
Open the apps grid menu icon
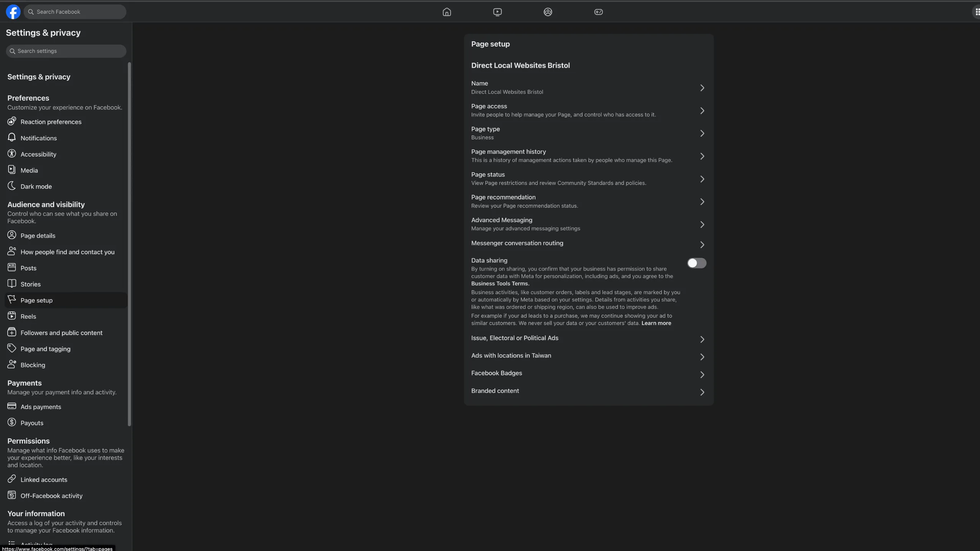[x=977, y=12]
